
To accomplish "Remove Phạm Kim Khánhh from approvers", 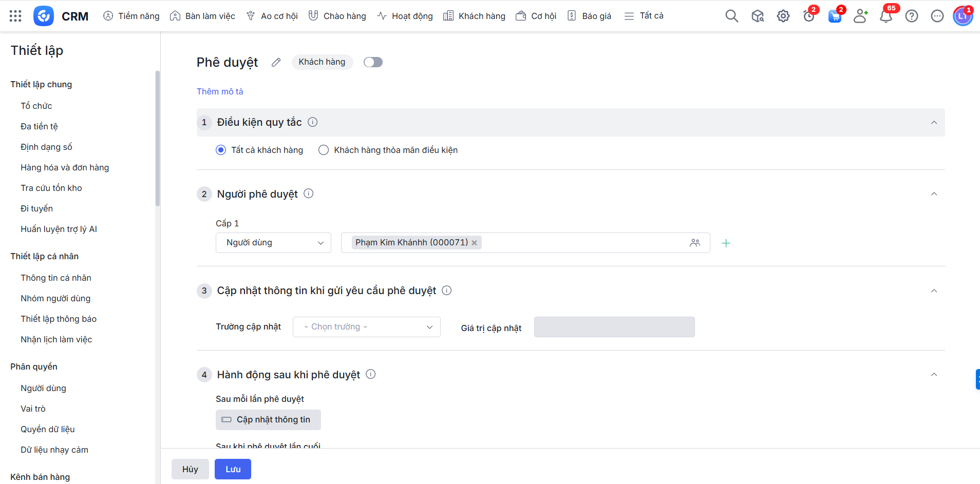I will [475, 243].
